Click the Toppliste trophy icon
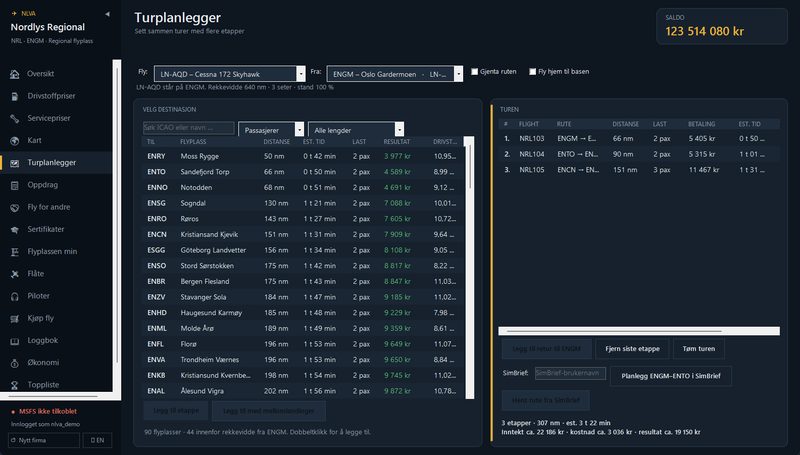Image resolution: width=800 pixels, height=455 pixels. coord(15,385)
